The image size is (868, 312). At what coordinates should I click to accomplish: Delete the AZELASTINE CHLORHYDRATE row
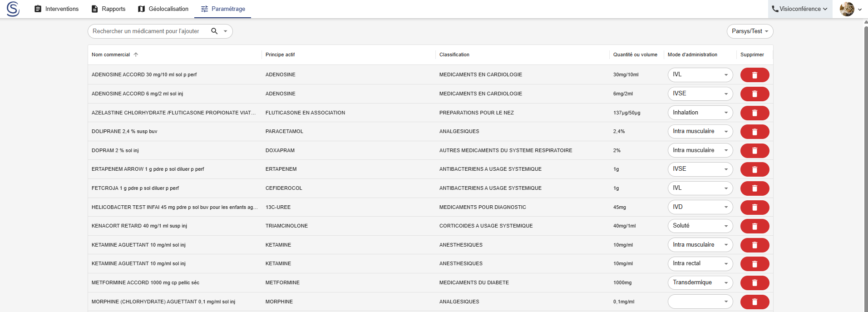(755, 113)
